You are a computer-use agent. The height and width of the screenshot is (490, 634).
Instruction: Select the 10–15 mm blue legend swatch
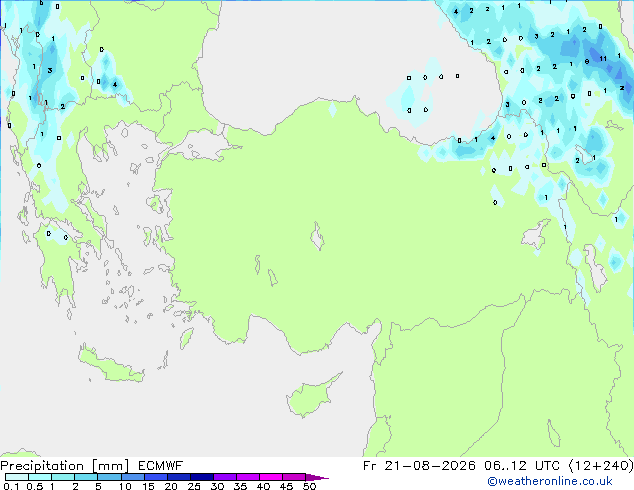(x=133, y=477)
